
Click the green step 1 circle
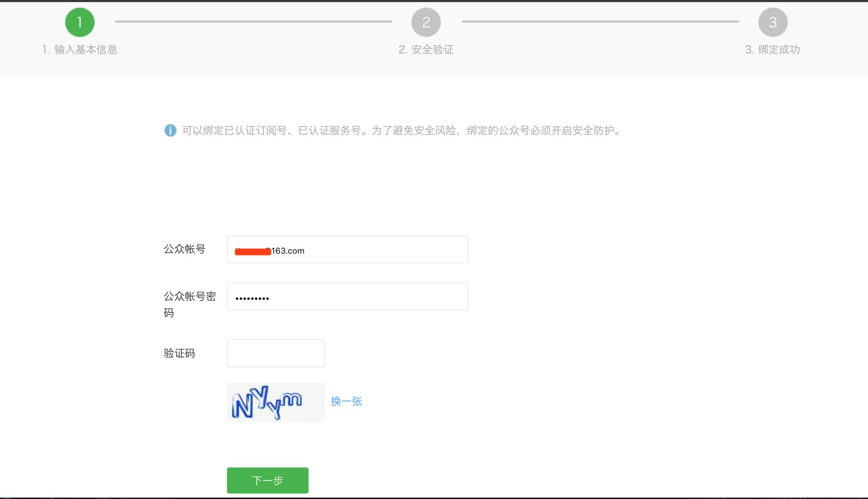pos(80,22)
